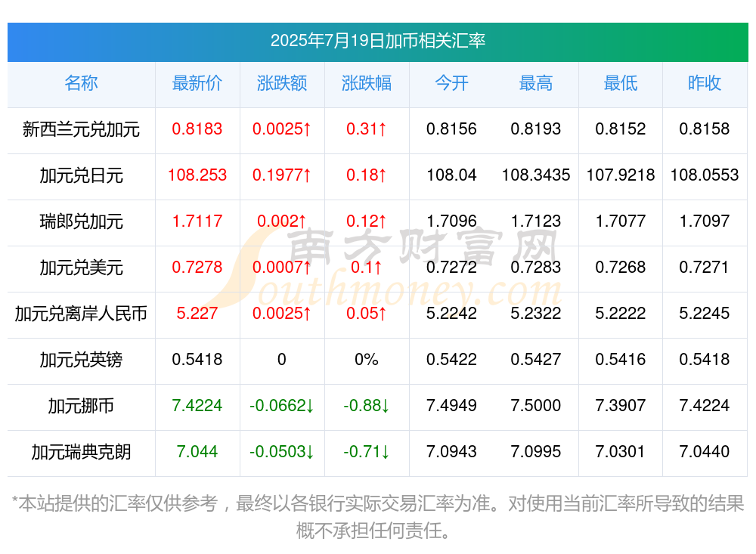Click change percent -0.88↓
The width and height of the screenshot is (756, 554).
coord(367,406)
